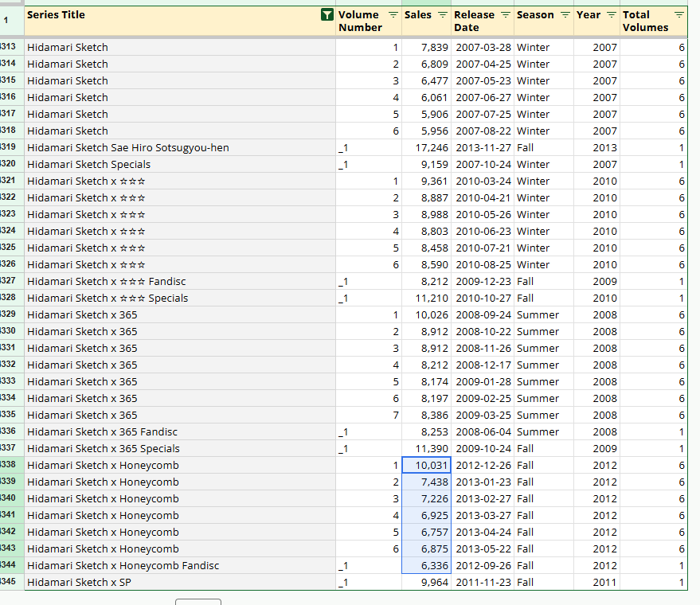Select Sales value 11,390
700x605 pixels.
[x=426, y=448]
